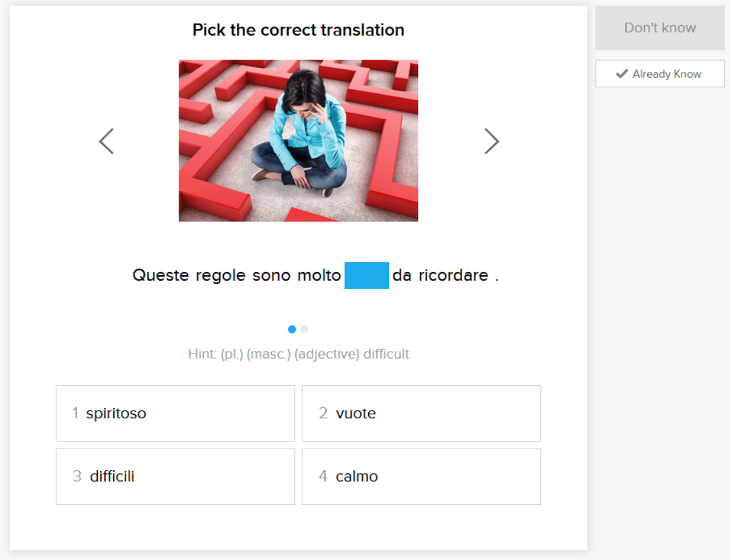Choose answer option 2 vuote
The height and width of the screenshot is (560, 730).
click(x=421, y=414)
